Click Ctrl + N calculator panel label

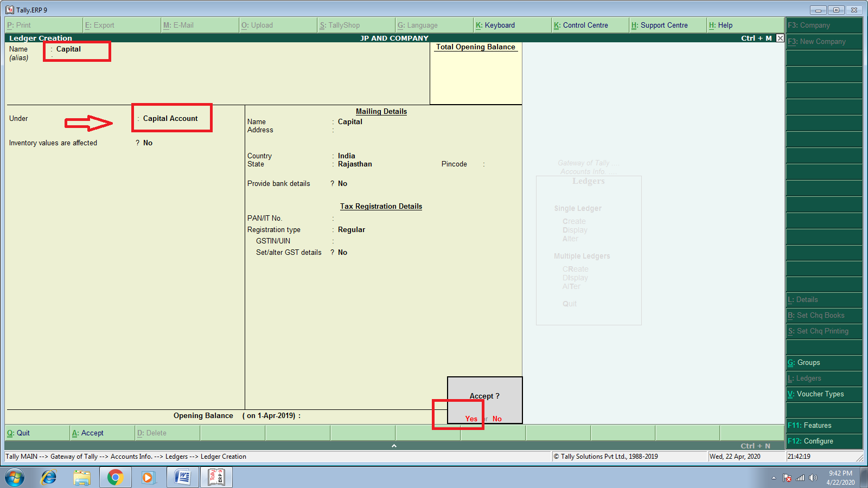pos(755,446)
